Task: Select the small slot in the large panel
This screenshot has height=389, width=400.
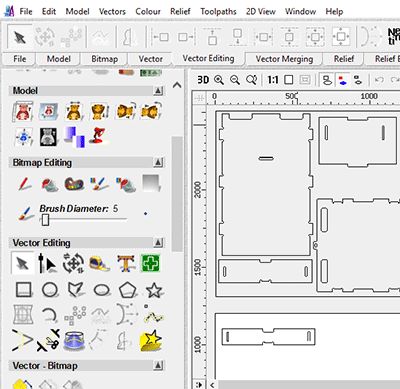Action: pos(266,158)
